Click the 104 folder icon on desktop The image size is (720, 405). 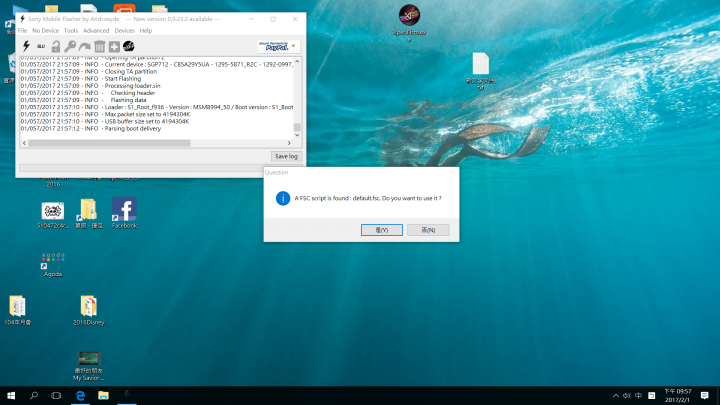pos(17,306)
